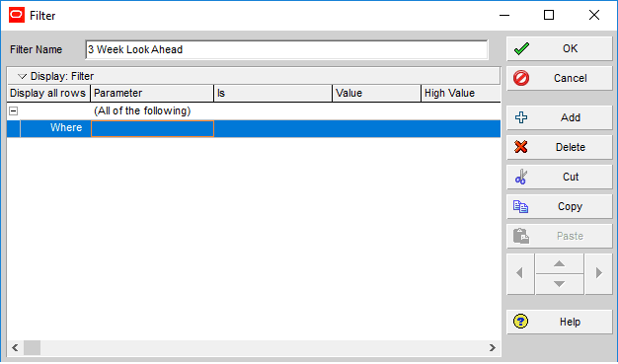Click the Is column header

(273, 94)
